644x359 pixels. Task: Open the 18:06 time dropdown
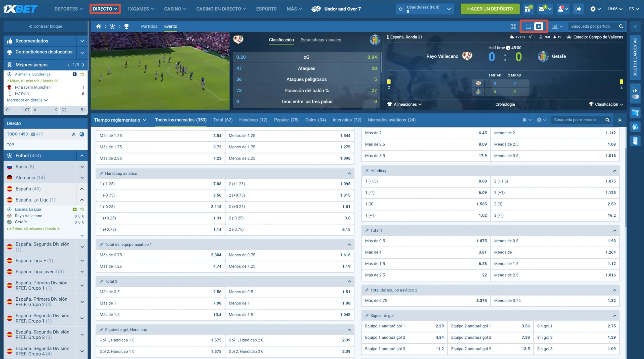[615, 9]
